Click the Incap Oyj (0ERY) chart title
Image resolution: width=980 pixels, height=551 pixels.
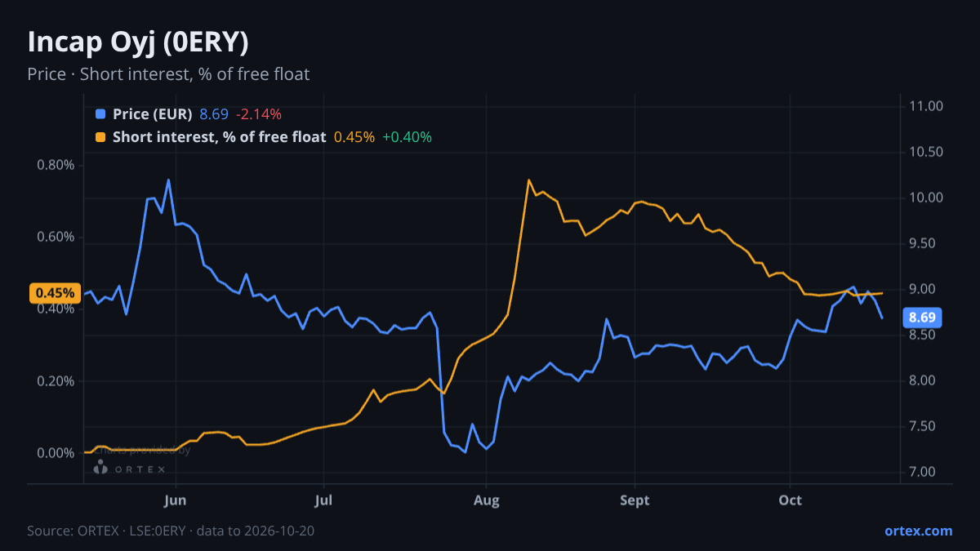[x=138, y=42]
